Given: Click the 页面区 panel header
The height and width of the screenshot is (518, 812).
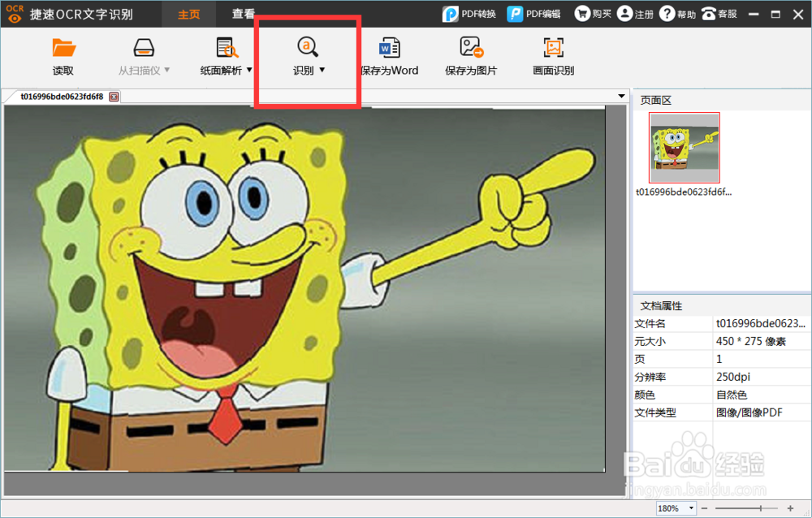Looking at the screenshot, I should point(655,101).
